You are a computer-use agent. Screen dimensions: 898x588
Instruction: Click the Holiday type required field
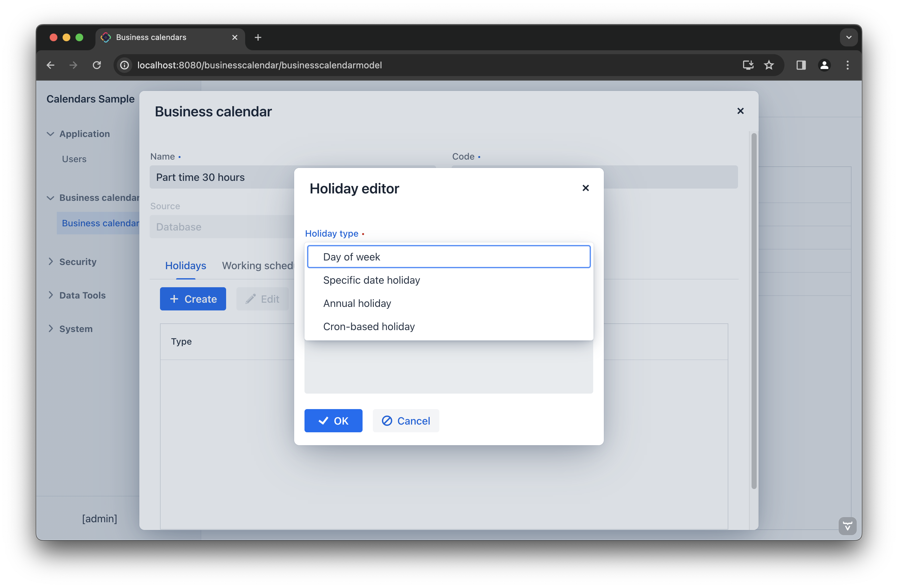pyautogui.click(x=448, y=257)
